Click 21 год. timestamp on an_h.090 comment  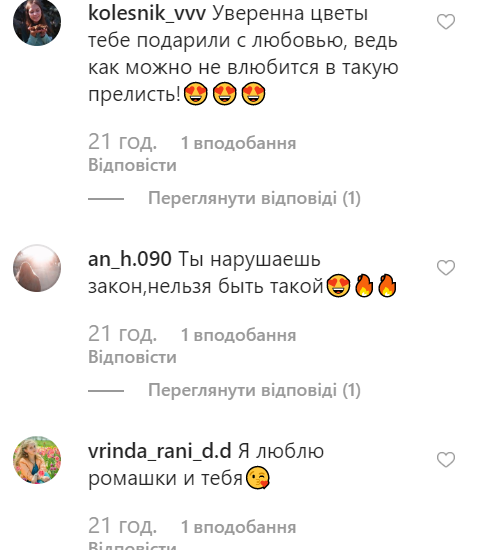[122, 334]
